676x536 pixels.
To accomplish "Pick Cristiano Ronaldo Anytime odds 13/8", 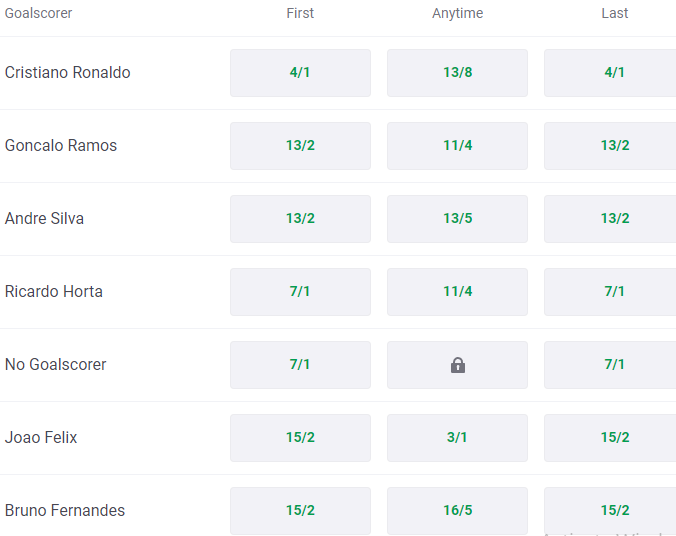I will 457,73.
